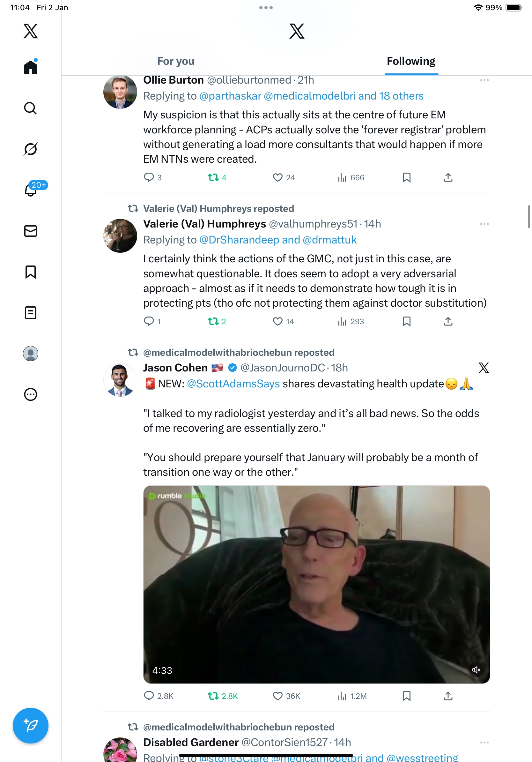Open the More circle menu in sidebar
Image resolution: width=532 pixels, height=762 pixels.
[x=31, y=394]
